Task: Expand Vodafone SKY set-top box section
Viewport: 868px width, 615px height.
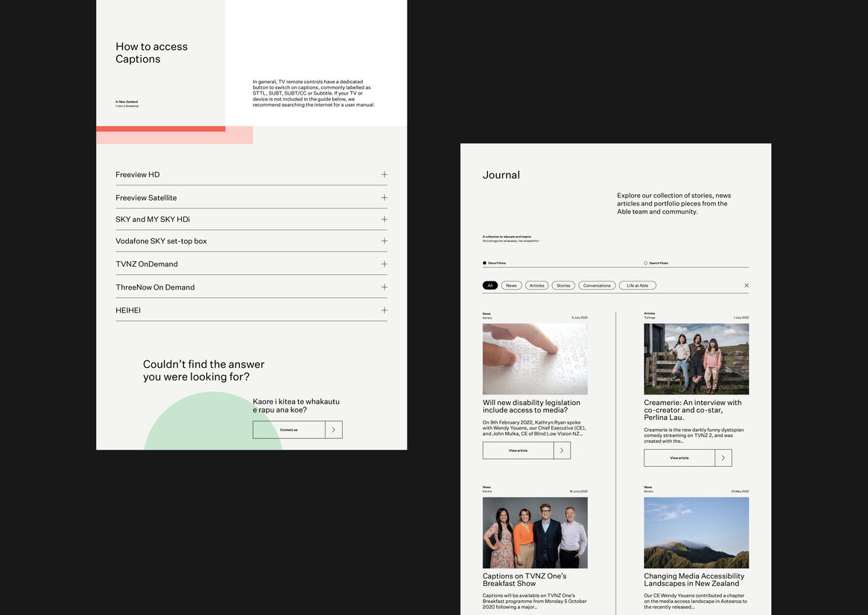Action: [251, 241]
